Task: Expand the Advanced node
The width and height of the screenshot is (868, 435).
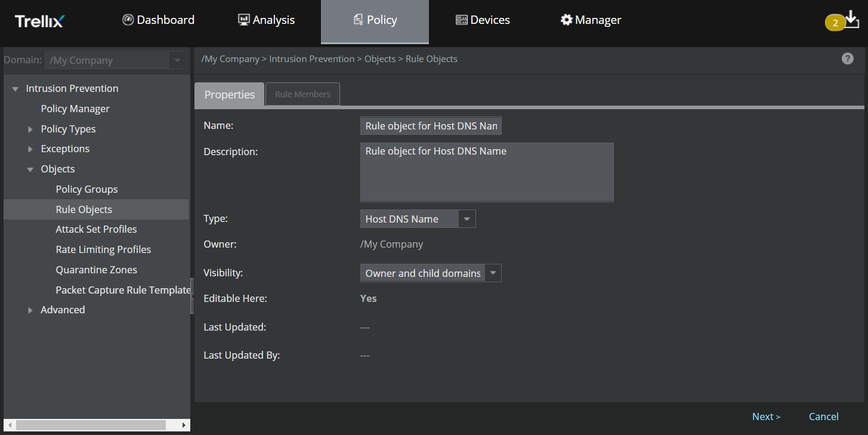Action: point(30,310)
